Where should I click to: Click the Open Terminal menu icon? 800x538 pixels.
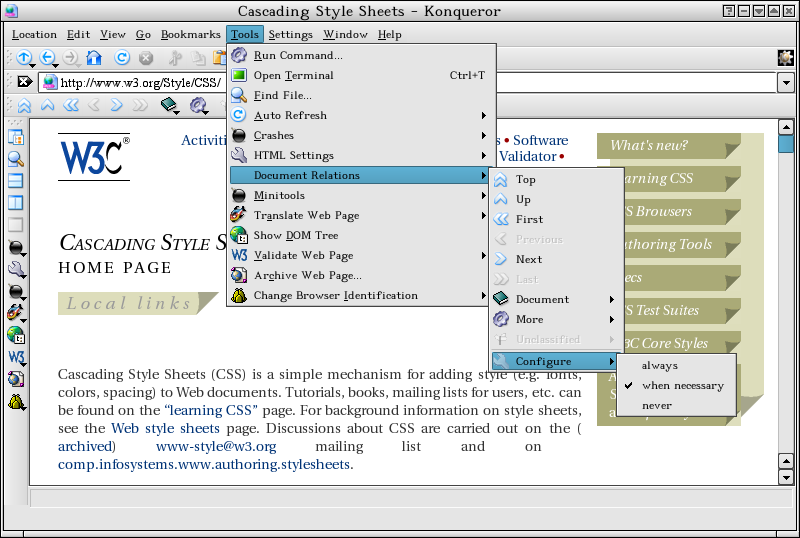pos(239,75)
